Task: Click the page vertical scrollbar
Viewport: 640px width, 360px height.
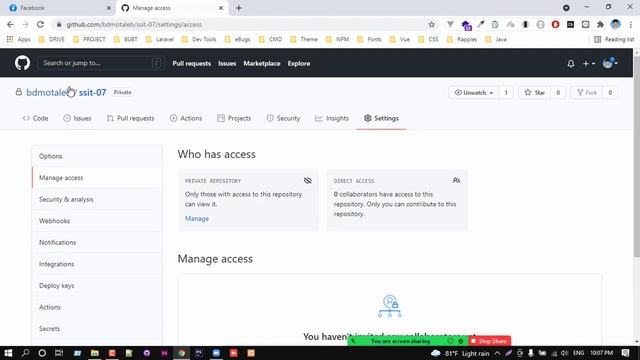Action: click(x=636, y=157)
